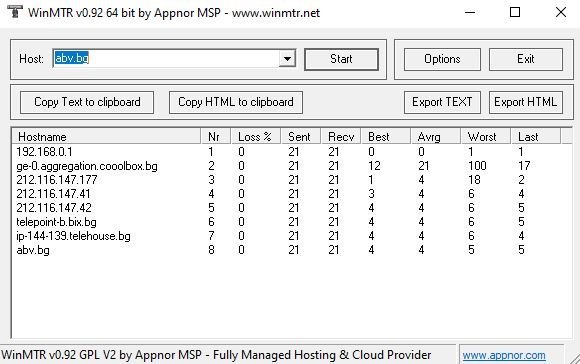This screenshot has width=580, height=364.
Task: Sort by the Hostname column header
Action: tap(107, 136)
